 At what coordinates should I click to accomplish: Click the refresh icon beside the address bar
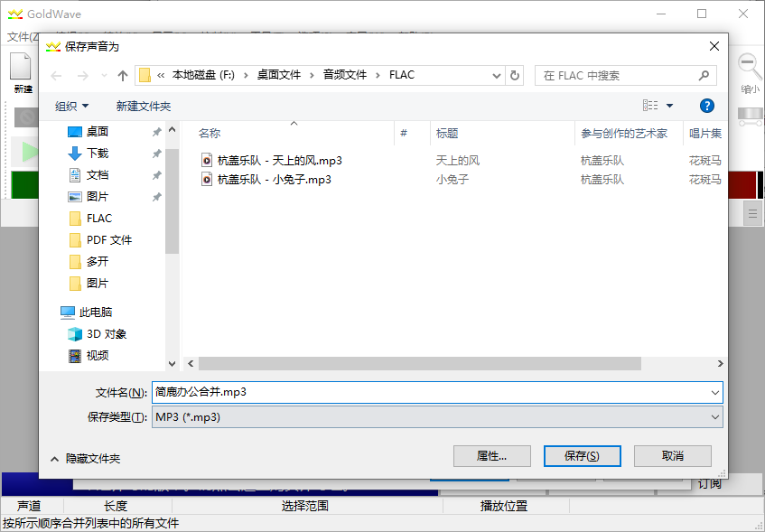pos(514,76)
